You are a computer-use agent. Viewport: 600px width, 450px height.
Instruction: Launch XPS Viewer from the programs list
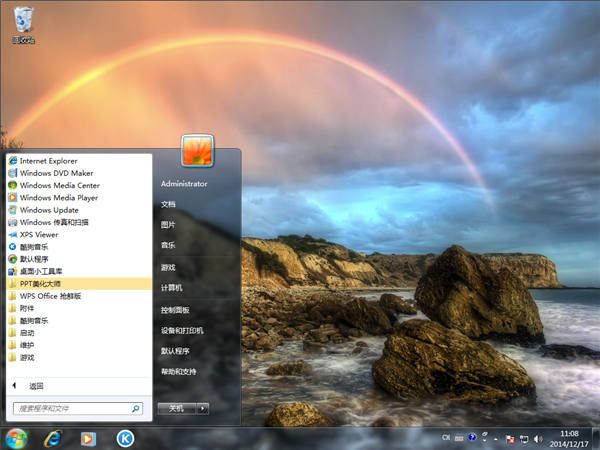coord(40,234)
